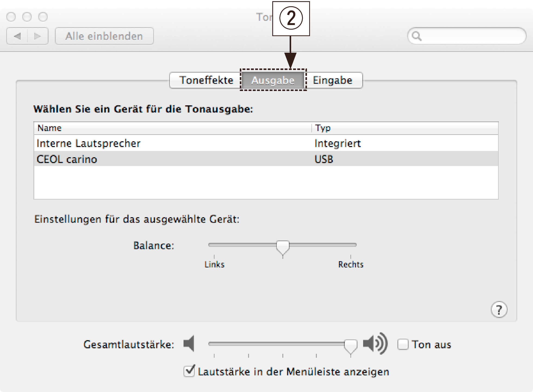This screenshot has width=533, height=392.
Task: Click the magnifying glass search icon
Action: [x=417, y=36]
